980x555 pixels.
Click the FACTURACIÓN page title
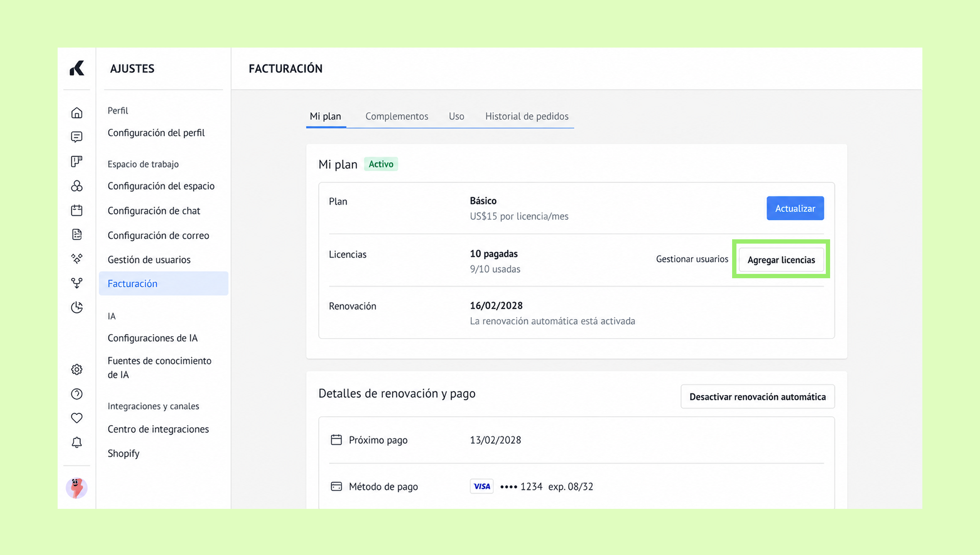[x=286, y=68]
